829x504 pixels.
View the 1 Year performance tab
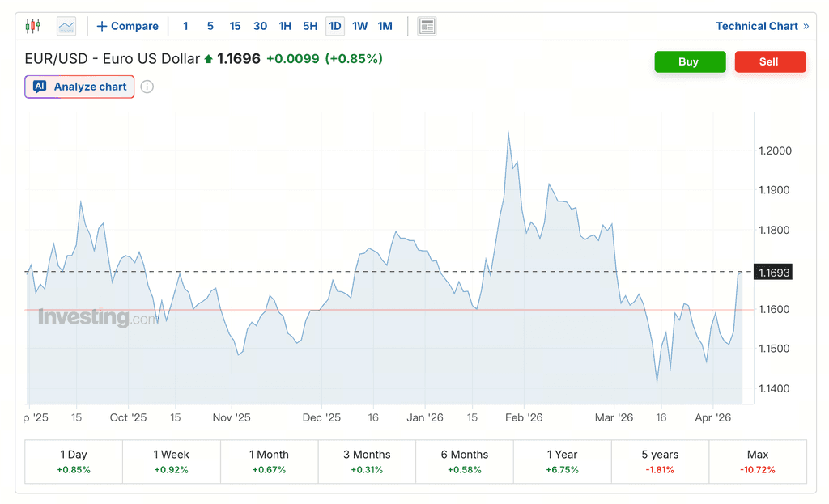click(562, 460)
